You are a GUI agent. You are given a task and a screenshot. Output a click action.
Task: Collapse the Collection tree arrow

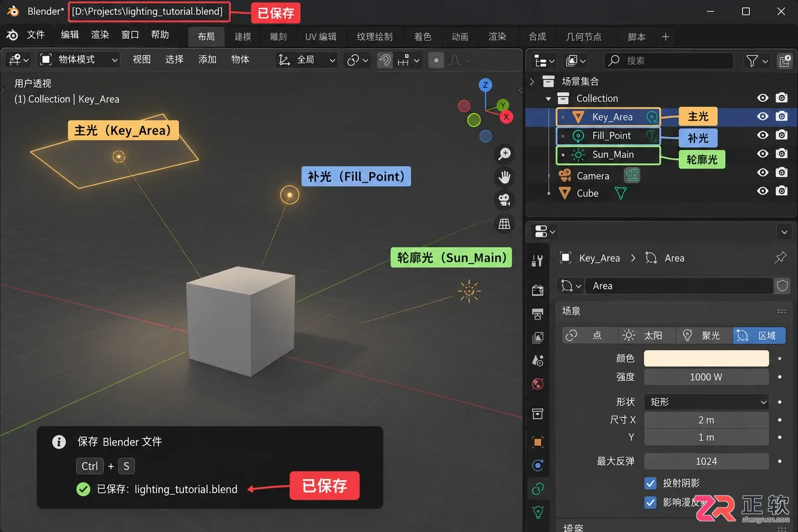[548, 99]
